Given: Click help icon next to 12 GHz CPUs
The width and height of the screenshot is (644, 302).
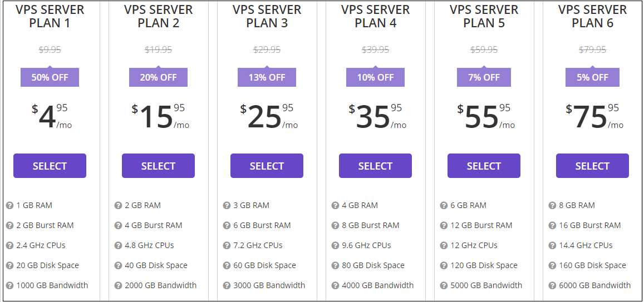Looking at the screenshot, I should pos(444,246).
